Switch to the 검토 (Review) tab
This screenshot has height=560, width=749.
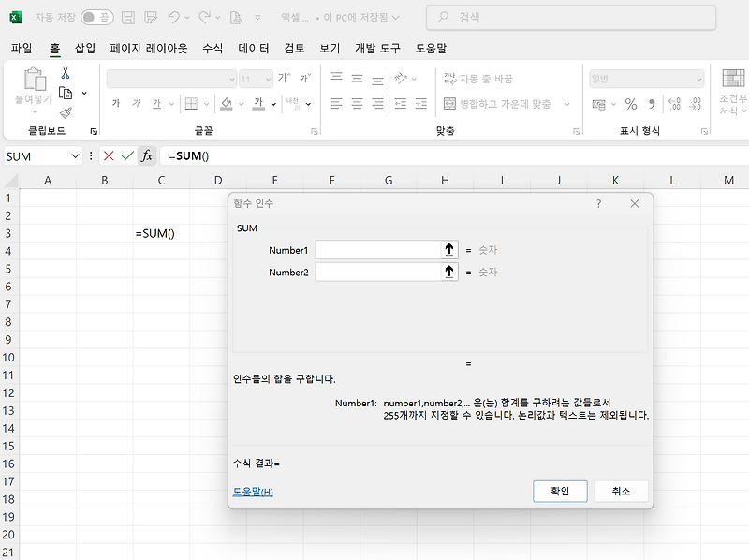click(x=294, y=49)
